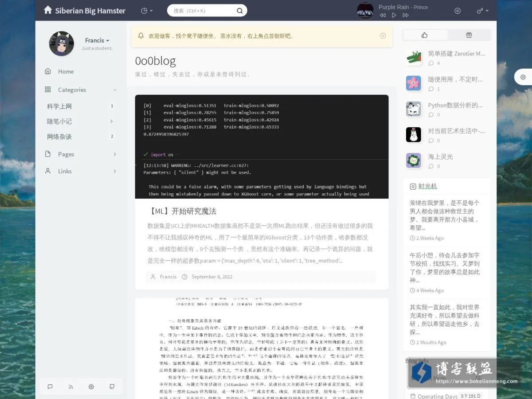Open the 科学上网 category
Viewport: 532px width, 399px height.
(x=59, y=106)
